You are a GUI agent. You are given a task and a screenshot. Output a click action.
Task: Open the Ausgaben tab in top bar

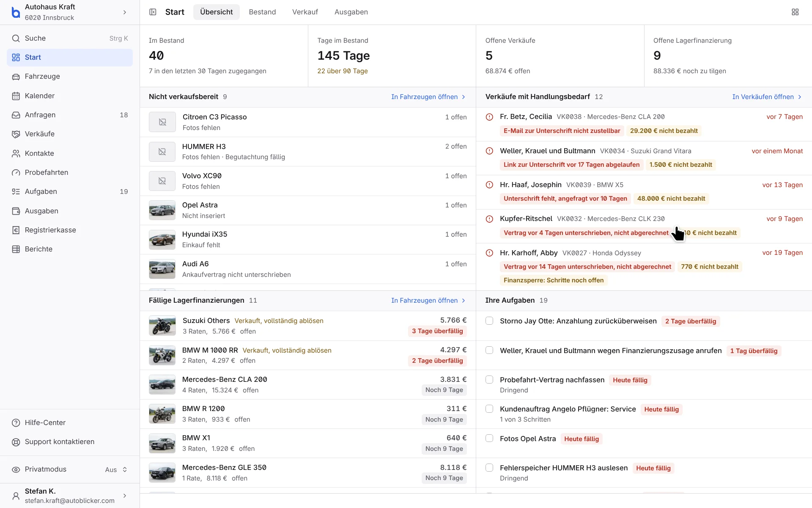point(351,12)
